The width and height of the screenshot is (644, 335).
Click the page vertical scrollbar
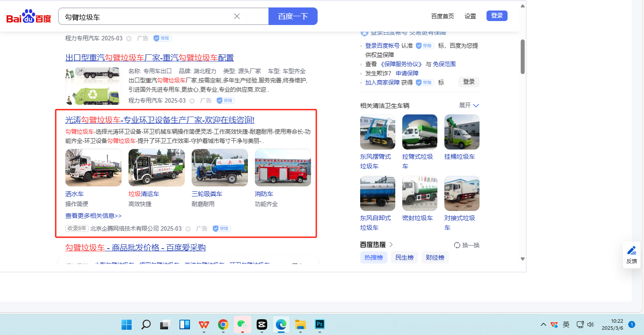tap(522, 57)
